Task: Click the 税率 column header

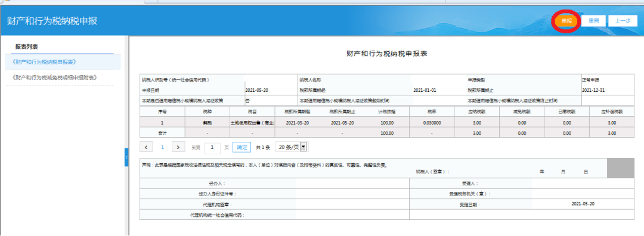Action: tap(432, 111)
